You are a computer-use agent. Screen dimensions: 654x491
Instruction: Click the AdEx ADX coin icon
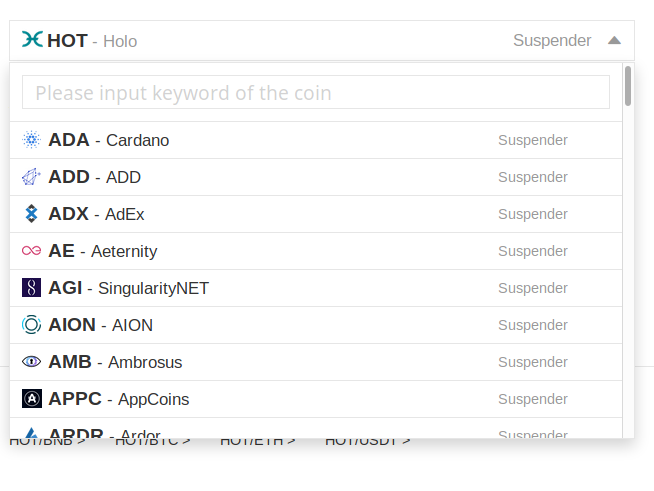[31, 214]
